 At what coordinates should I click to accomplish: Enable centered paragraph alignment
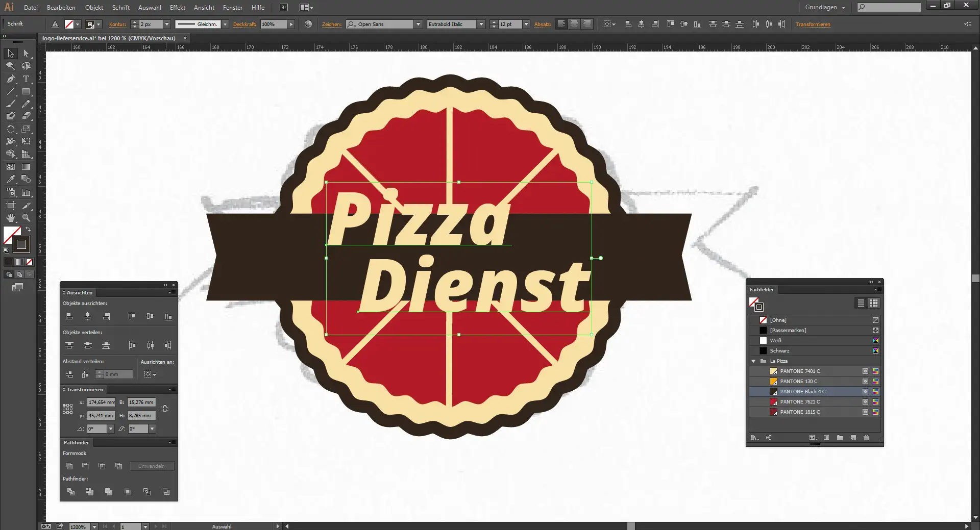pyautogui.click(x=574, y=24)
